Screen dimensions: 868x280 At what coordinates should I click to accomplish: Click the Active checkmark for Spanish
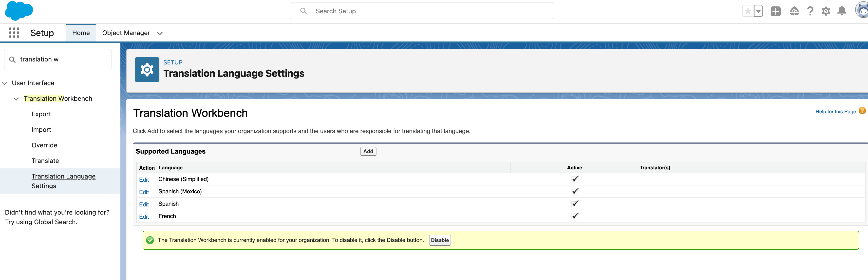(575, 203)
